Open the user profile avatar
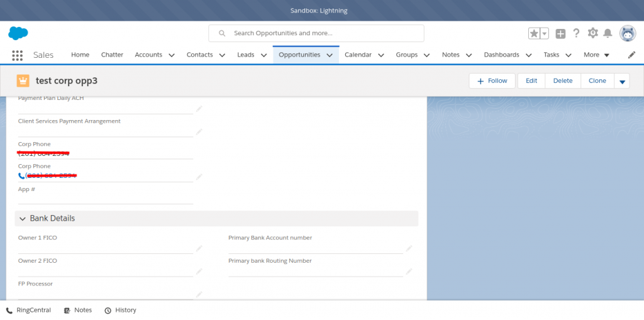Viewport: 644px width, 320px height. click(x=628, y=33)
